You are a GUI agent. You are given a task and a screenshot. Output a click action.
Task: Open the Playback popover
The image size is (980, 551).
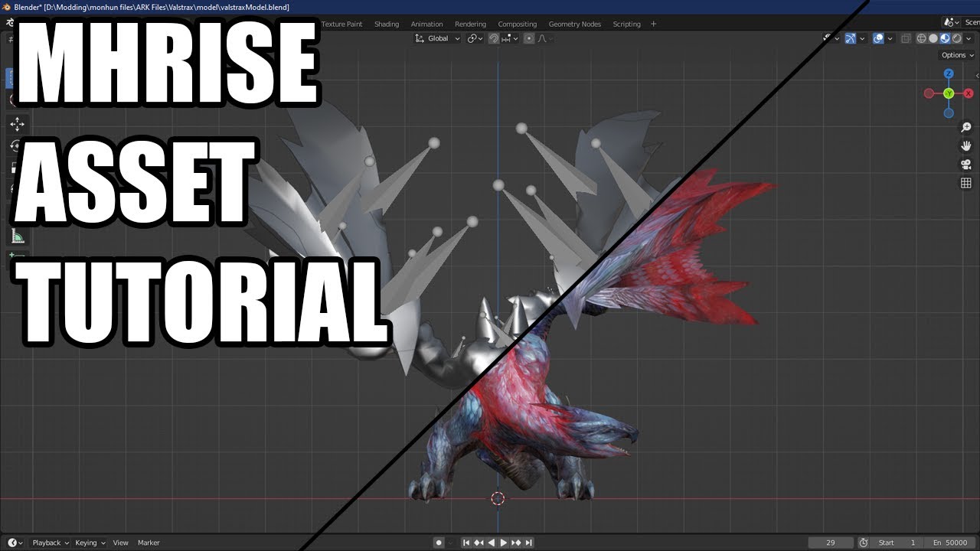pyautogui.click(x=51, y=543)
